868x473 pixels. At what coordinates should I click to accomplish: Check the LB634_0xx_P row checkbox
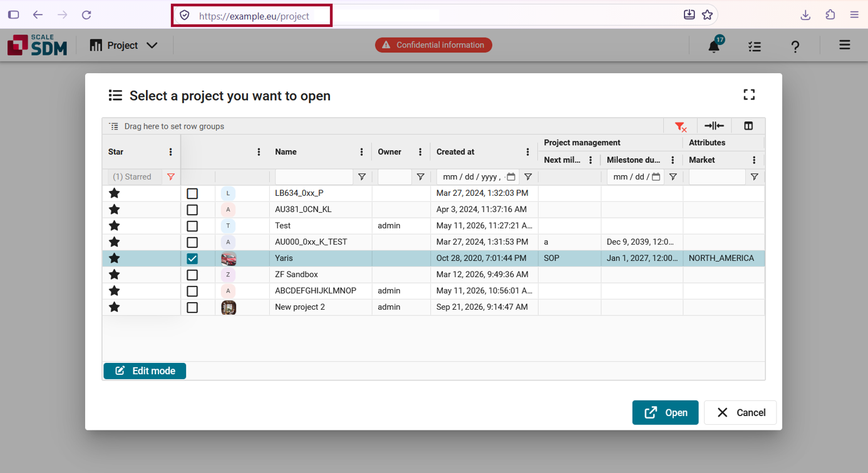[x=192, y=193]
